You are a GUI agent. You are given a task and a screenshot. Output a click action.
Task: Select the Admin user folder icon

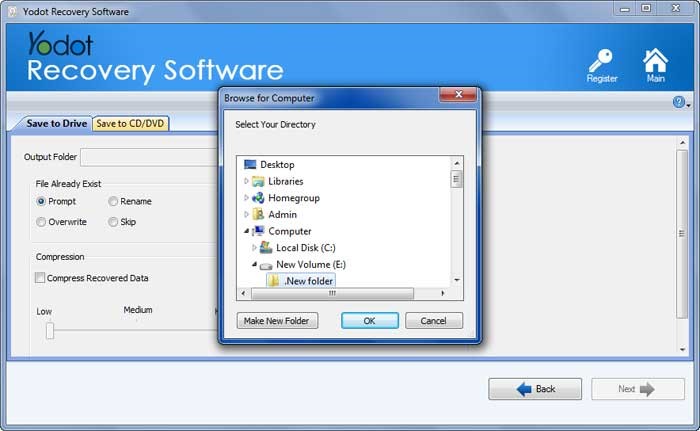[x=258, y=214]
